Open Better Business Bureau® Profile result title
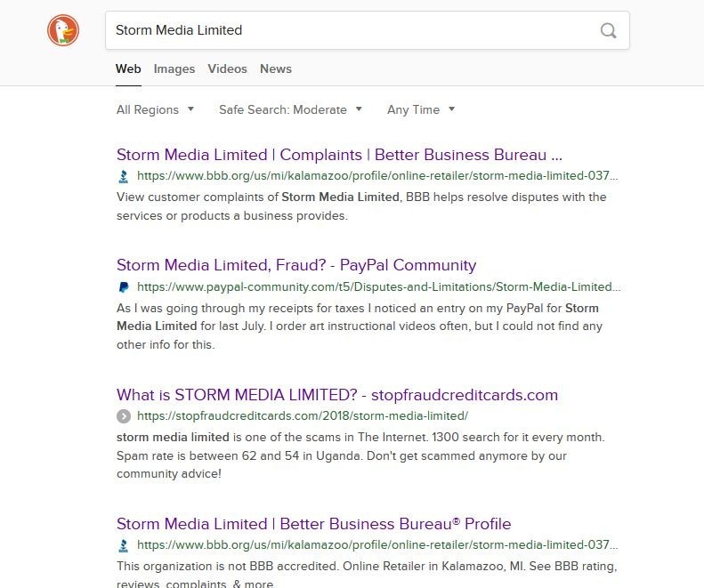The height and width of the screenshot is (588, 704). click(314, 524)
